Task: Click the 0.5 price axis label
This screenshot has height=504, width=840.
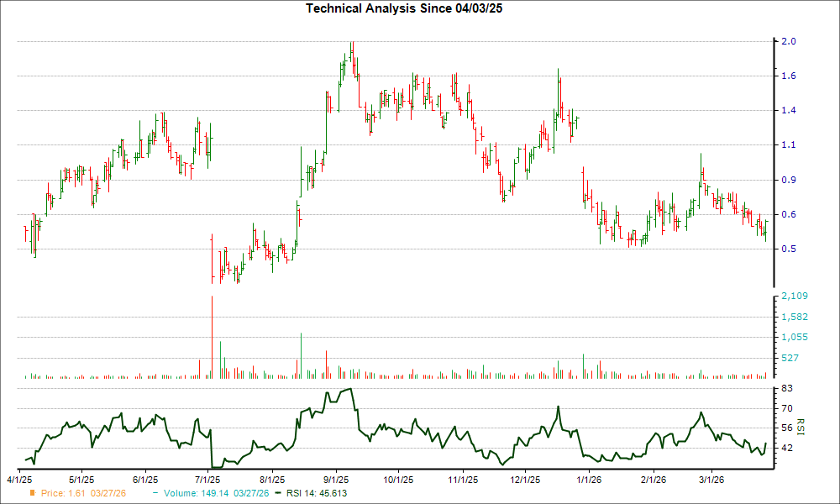Action: coord(789,249)
